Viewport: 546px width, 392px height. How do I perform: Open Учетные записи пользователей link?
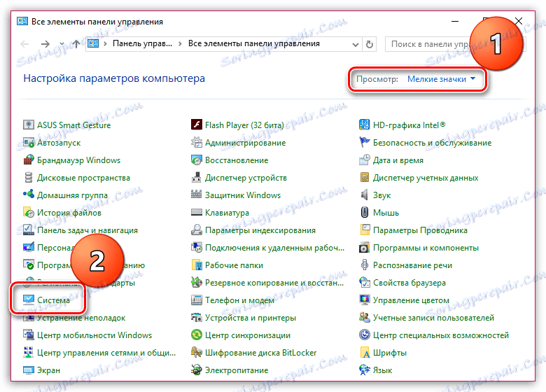pos(433,318)
